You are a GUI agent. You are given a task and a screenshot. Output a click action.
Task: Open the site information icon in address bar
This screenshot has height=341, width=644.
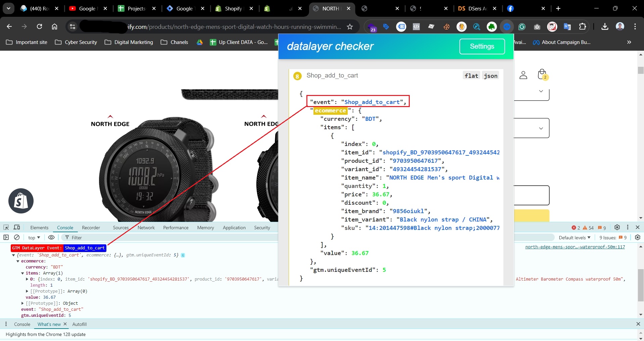(72, 27)
